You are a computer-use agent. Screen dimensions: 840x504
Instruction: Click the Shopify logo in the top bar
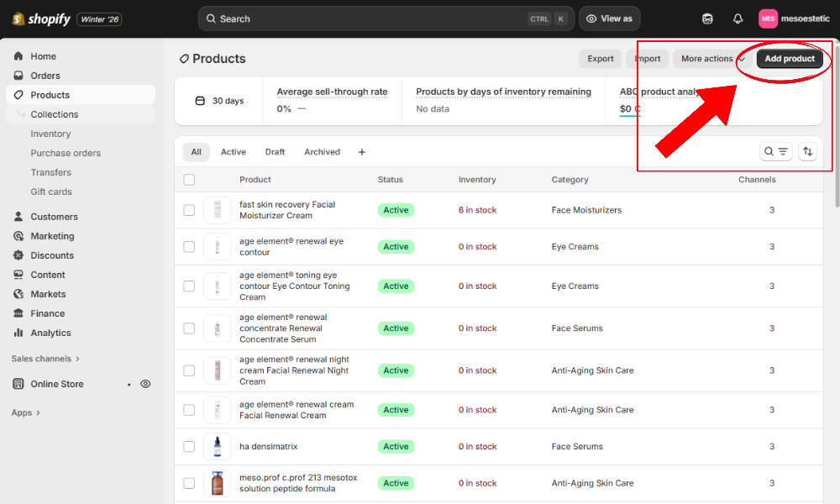(39, 18)
